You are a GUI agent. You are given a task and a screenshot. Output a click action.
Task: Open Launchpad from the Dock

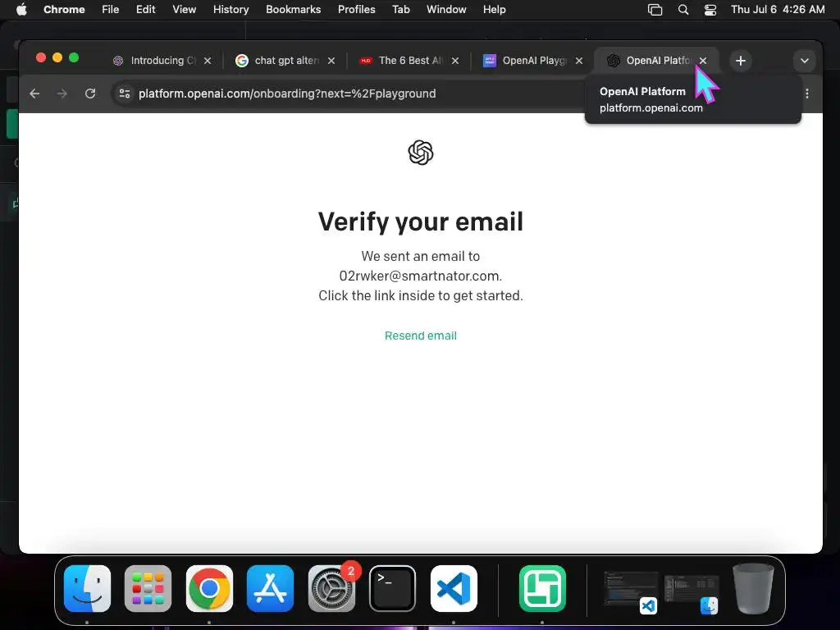[148, 588]
